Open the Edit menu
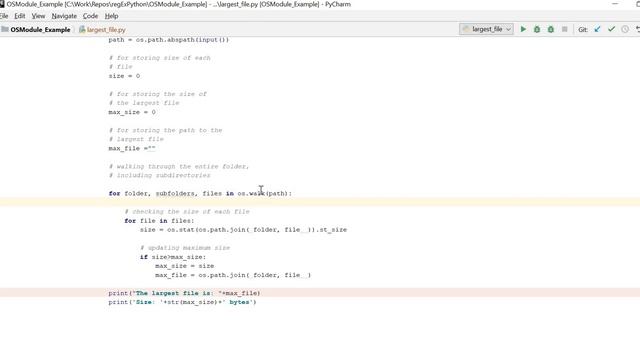640x360 pixels. pos(20,16)
